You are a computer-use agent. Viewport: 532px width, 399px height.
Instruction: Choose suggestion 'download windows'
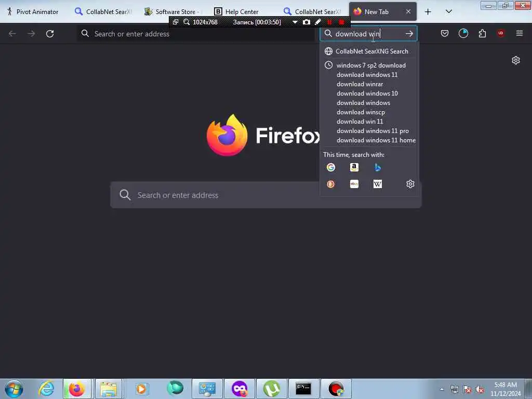click(x=363, y=102)
